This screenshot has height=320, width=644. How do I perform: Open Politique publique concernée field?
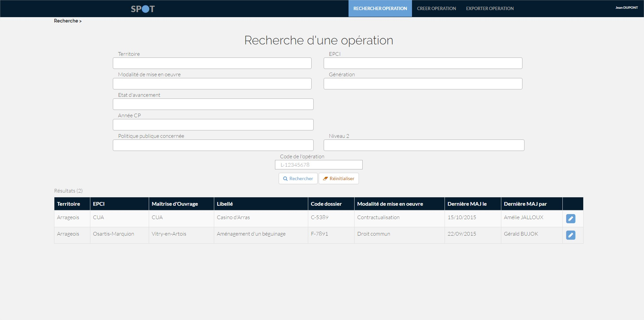pyautogui.click(x=213, y=145)
